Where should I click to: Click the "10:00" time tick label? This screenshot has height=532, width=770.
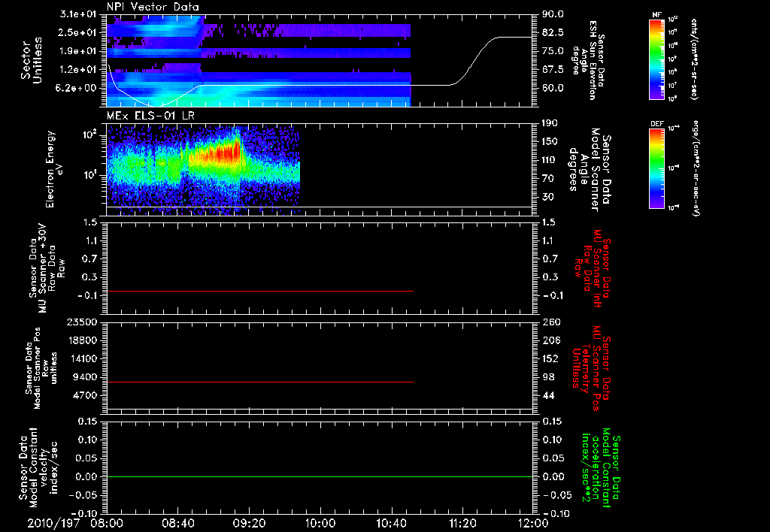(x=320, y=523)
